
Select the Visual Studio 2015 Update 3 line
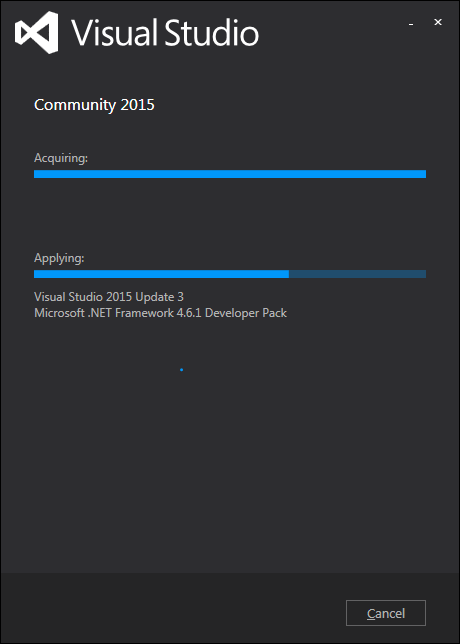(x=109, y=297)
